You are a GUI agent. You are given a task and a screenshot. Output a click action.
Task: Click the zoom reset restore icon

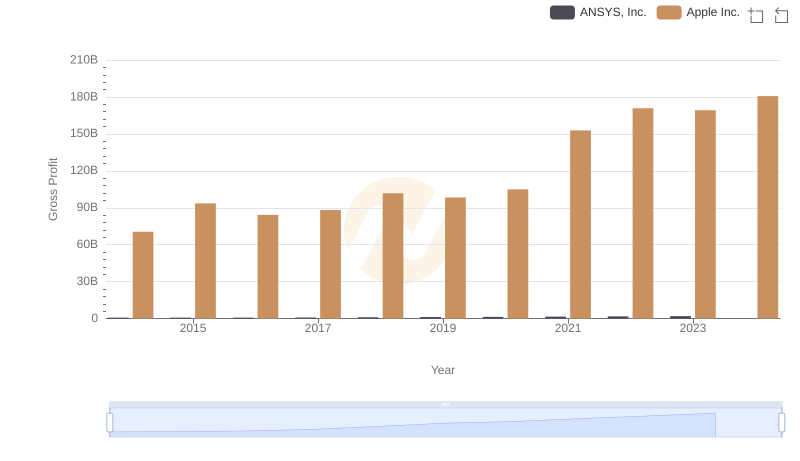781,15
